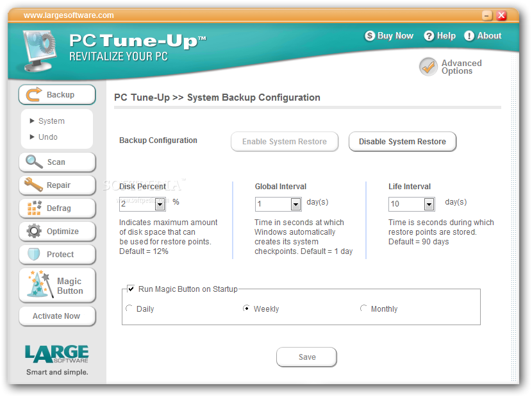This screenshot has width=532, height=397.
Task: Click the Backup arrow icon in sidebar
Action: pyautogui.click(x=34, y=94)
